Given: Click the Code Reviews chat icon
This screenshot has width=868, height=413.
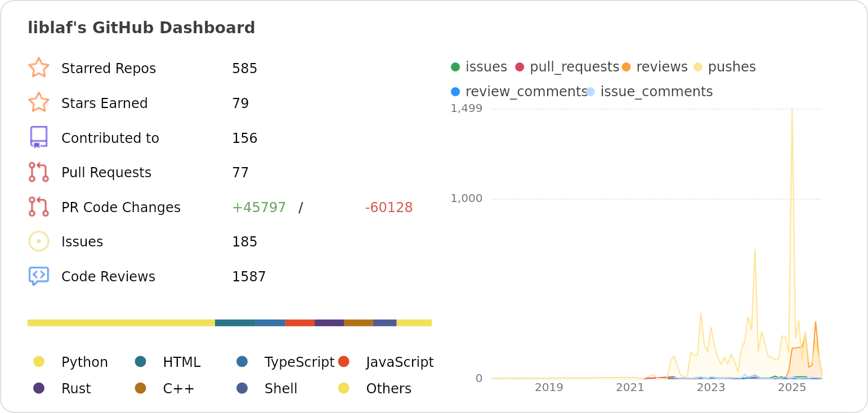Looking at the screenshot, I should coord(39,276).
